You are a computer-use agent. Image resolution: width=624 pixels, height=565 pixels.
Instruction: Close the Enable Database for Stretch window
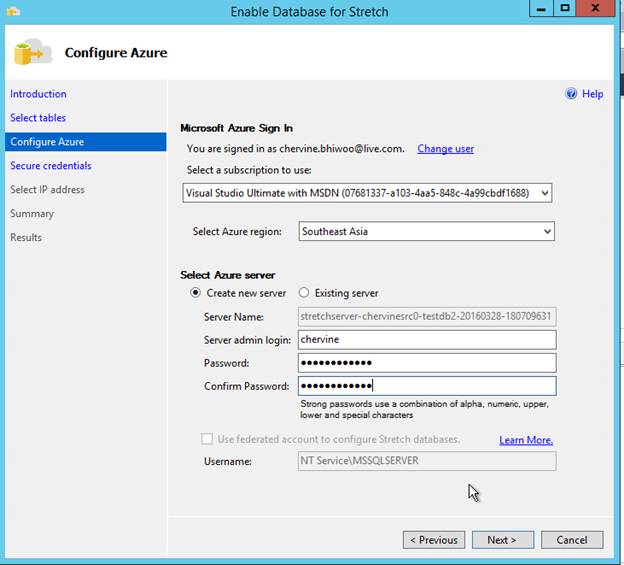595,8
